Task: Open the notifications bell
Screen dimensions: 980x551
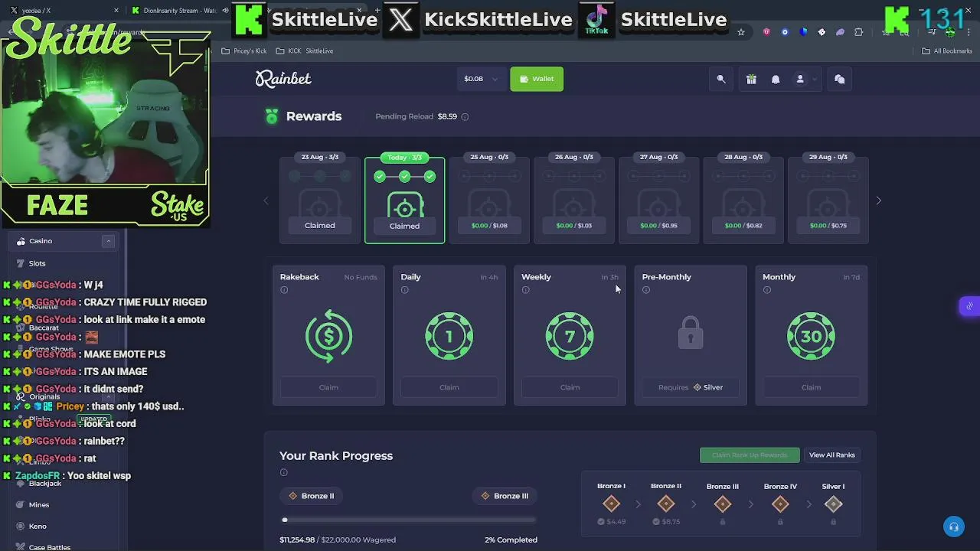Action: tap(776, 79)
